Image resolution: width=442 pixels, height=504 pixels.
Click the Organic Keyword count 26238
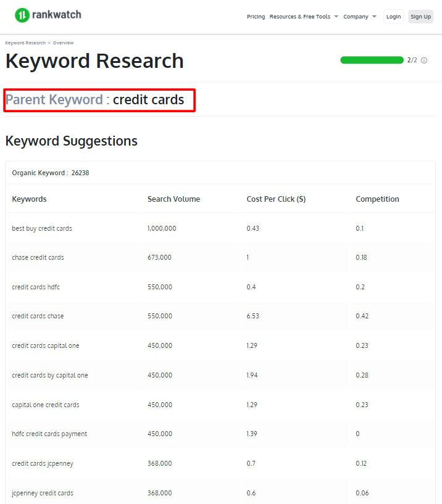pyautogui.click(x=80, y=173)
